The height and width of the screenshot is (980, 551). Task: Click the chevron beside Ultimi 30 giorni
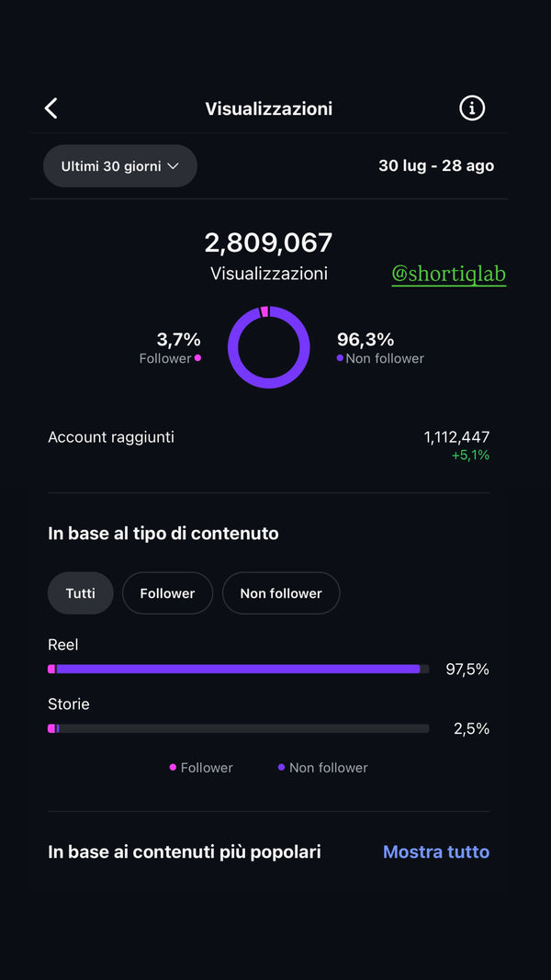[x=173, y=166]
